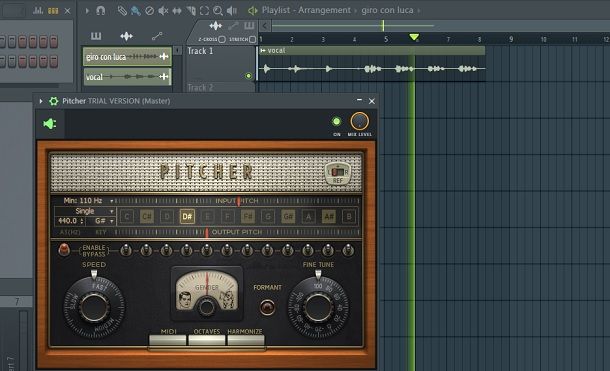Show automation clips tab in picker panel

pos(157,36)
